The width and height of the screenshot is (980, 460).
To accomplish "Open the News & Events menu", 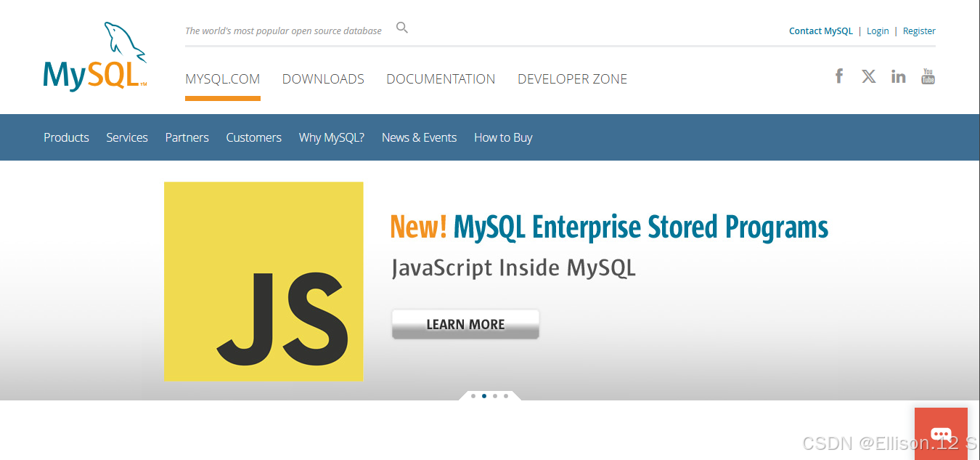I will point(419,137).
